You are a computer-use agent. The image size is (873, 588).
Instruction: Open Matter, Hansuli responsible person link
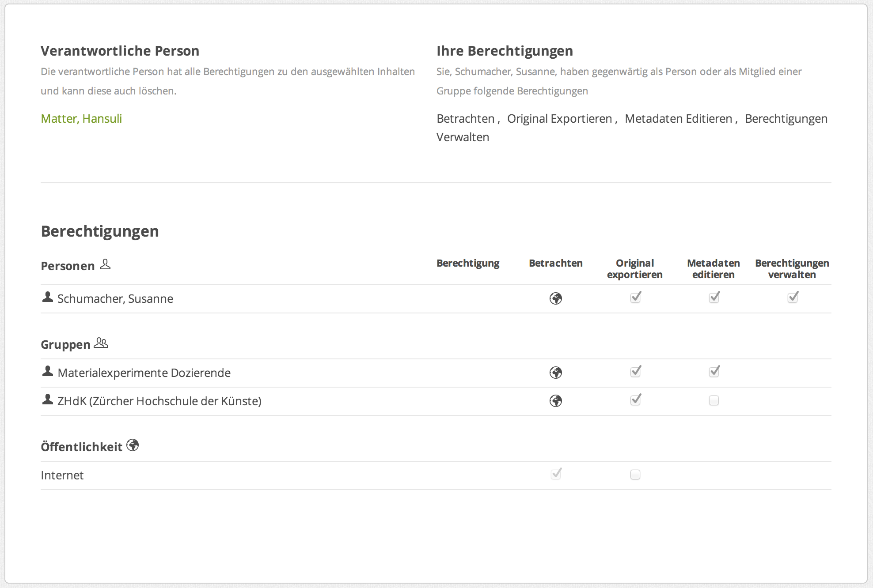(x=81, y=118)
